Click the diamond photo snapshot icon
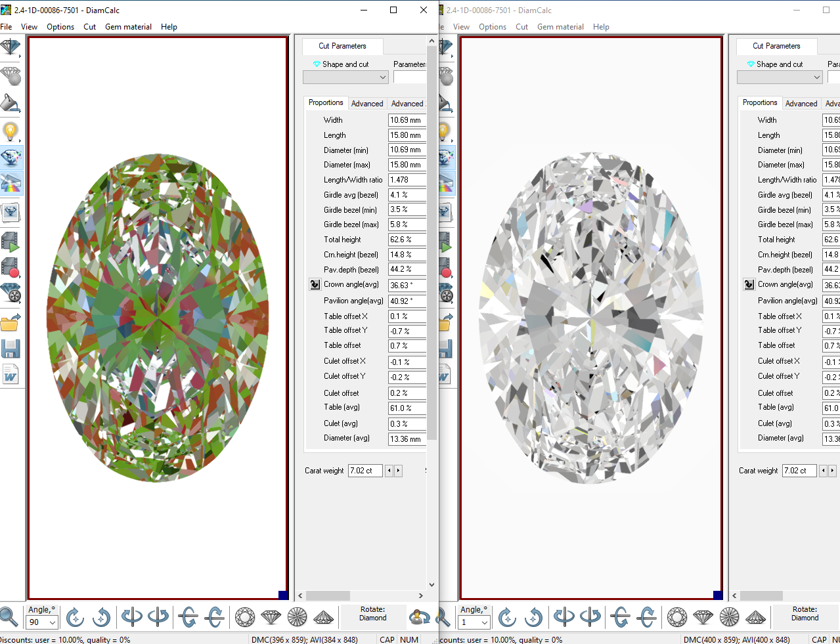This screenshot has height=644, width=840. (x=11, y=212)
